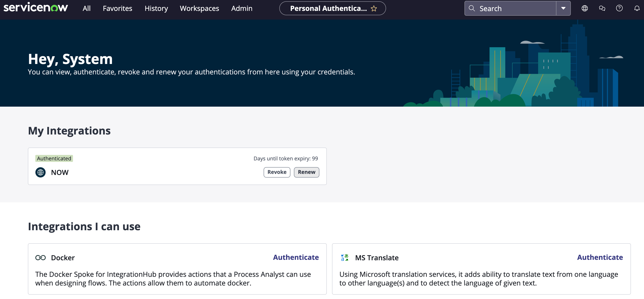Open the All menu
The width and height of the screenshot is (644, 299).
[86, 8]
